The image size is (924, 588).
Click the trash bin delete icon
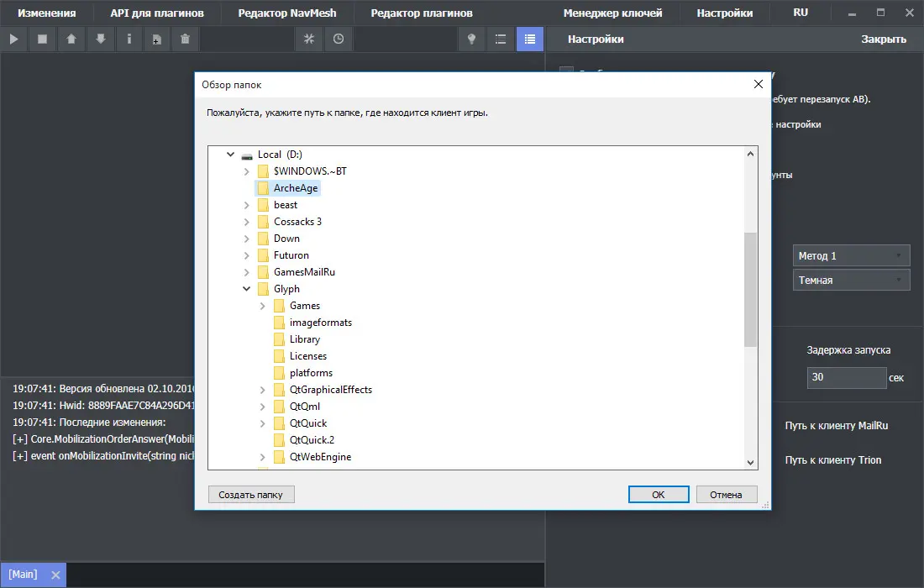coord(185,39)
